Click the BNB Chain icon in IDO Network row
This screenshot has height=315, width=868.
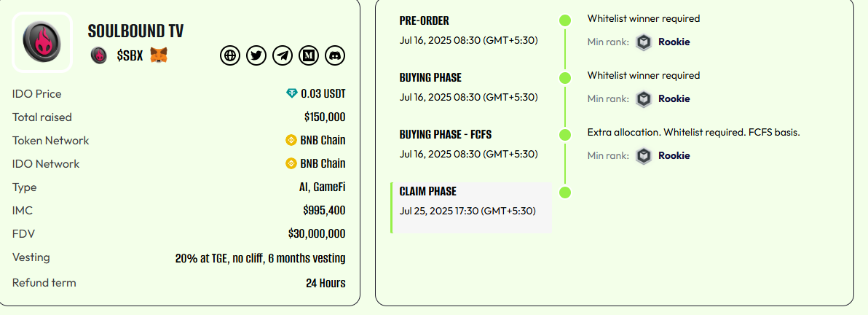tap(291, 163)
